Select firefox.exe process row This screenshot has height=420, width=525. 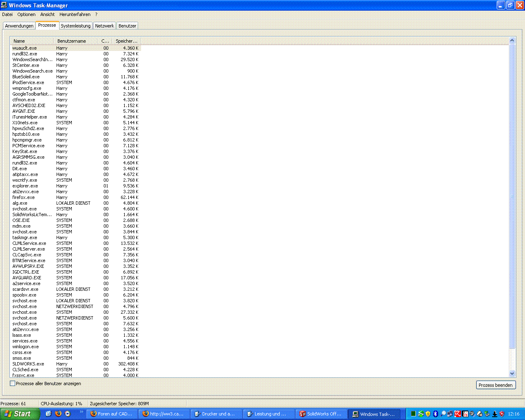pyautogui.click(x=75, y=197)
